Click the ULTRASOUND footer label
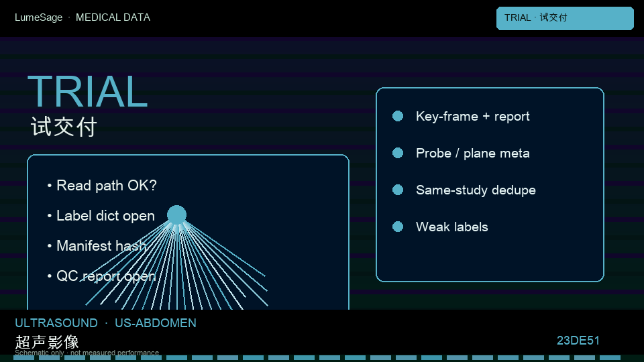 tap(56, 323)
